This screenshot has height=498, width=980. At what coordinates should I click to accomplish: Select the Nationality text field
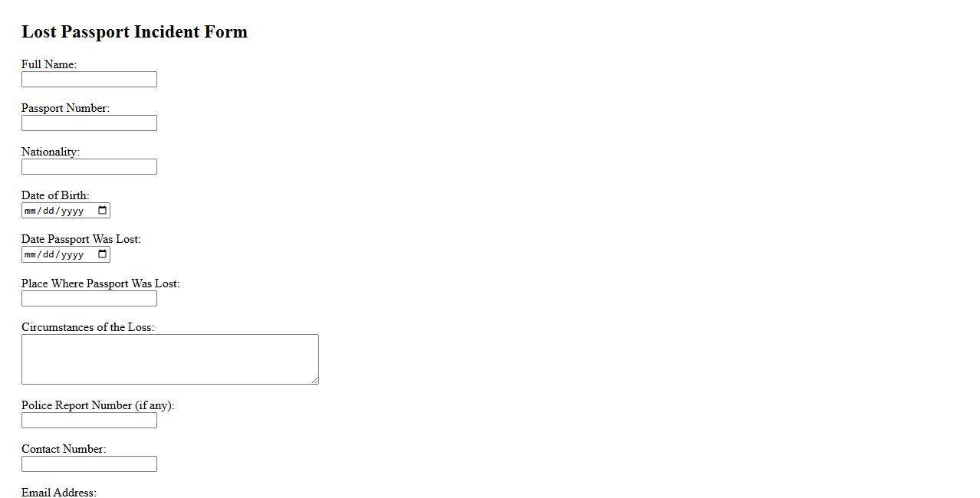click(89, 167)
